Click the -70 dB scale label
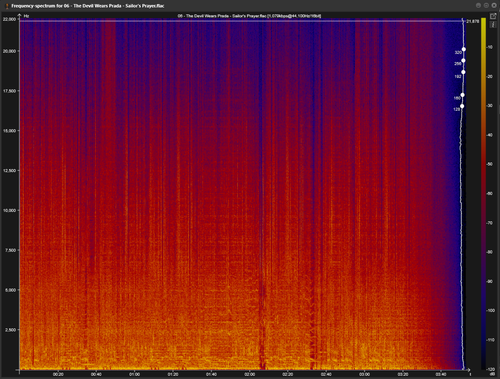The image size is (500, 379). (490, 223)
